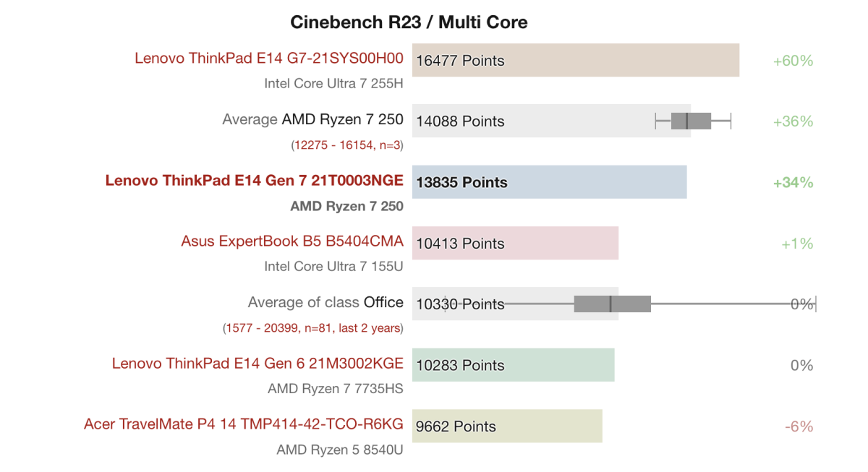Viewport: 868px width, 472px height.
Task: Click the box plot on the Ryzen 7 250 average bar
Action: (692, 121)
